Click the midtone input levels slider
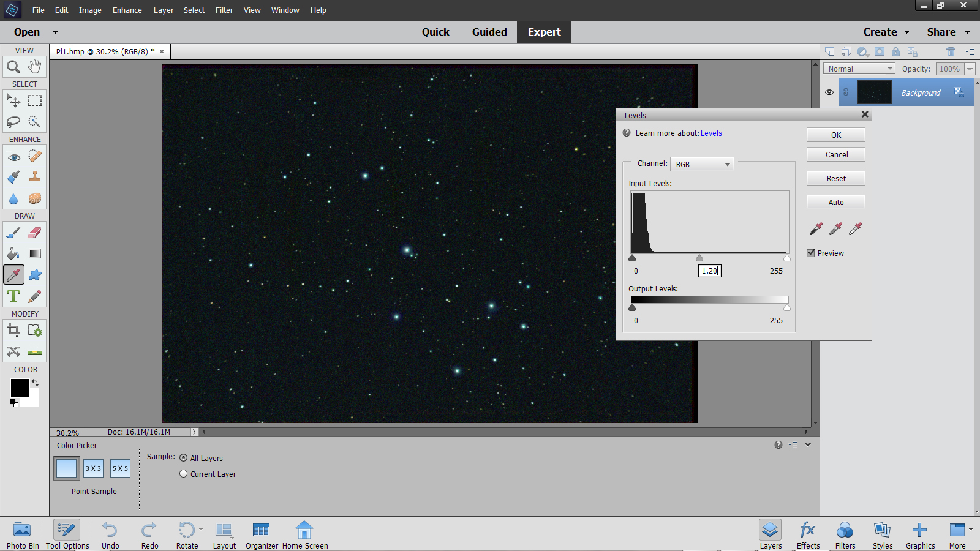This screenshot has height=551, width=980. (x=699, y=258)
